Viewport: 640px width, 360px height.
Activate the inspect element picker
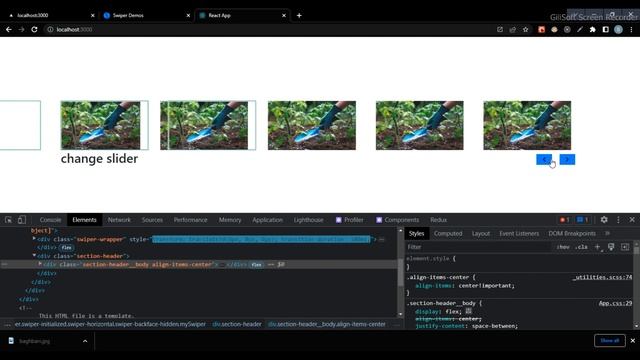(x=9, y=220)
